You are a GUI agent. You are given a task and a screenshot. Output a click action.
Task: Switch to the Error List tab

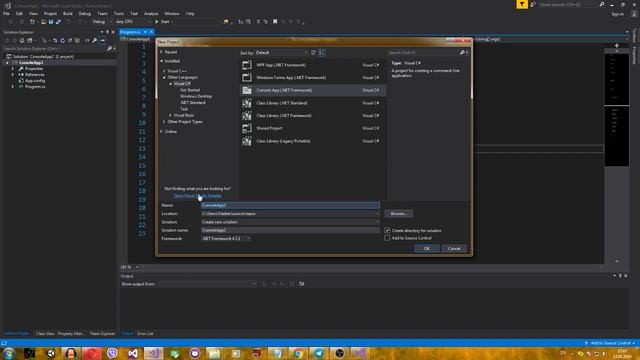click(x=145, y=333)
